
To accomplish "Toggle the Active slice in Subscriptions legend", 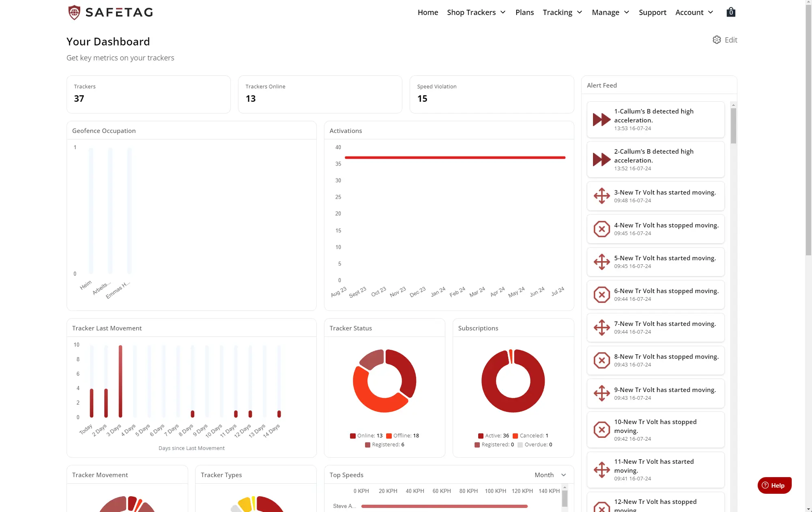I will pyautogui.click(x=493, y=435).
